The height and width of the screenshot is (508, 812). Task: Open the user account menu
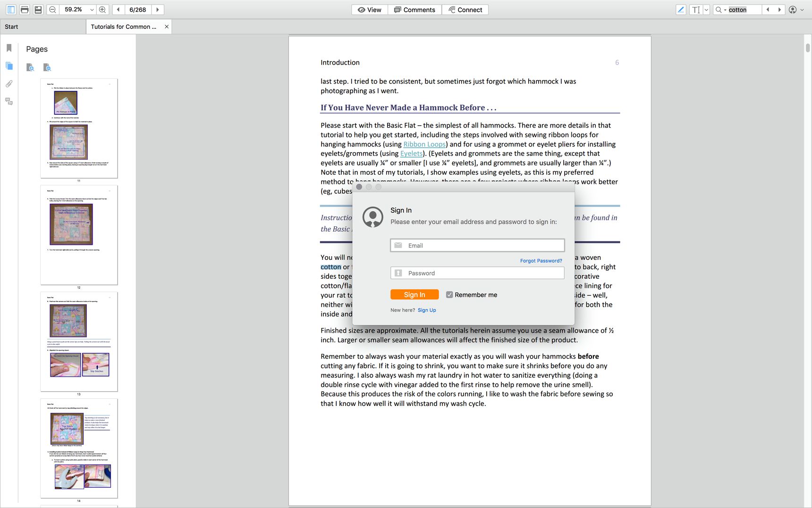point(796,9)
